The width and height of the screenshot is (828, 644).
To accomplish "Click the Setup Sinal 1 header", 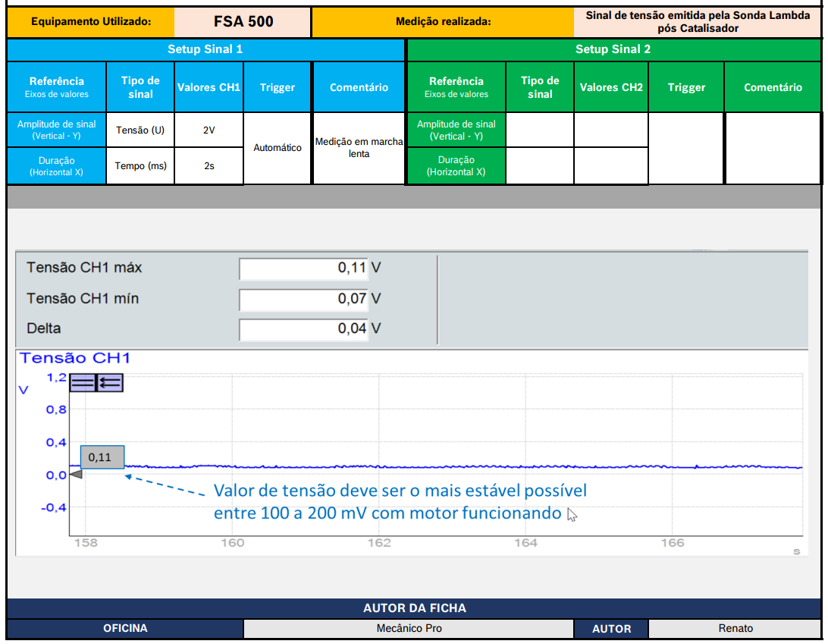I will point(205,49).
